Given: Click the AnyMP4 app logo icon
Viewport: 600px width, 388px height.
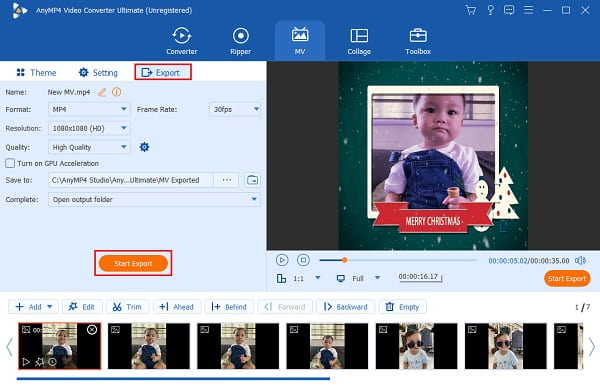Looking at the screenshot, I should point(19,10).
